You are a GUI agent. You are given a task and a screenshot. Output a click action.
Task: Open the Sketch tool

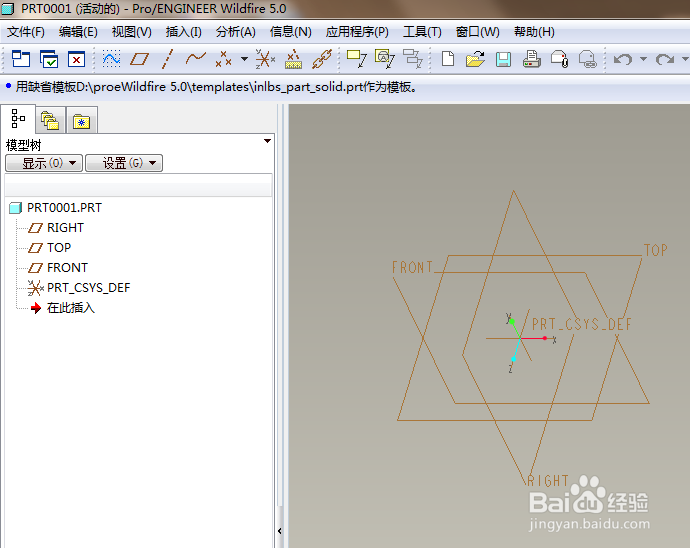(111, 59)
